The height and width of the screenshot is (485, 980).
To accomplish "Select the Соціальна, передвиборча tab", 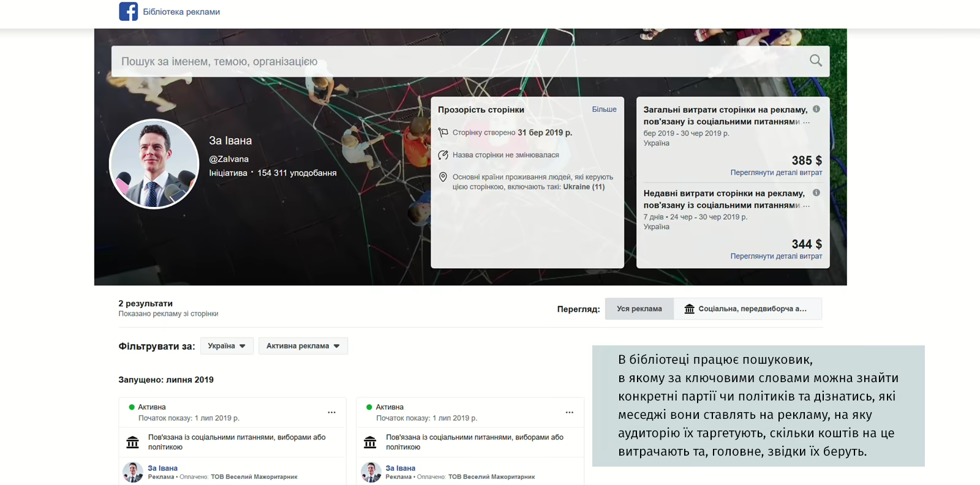I will (747, 309).
